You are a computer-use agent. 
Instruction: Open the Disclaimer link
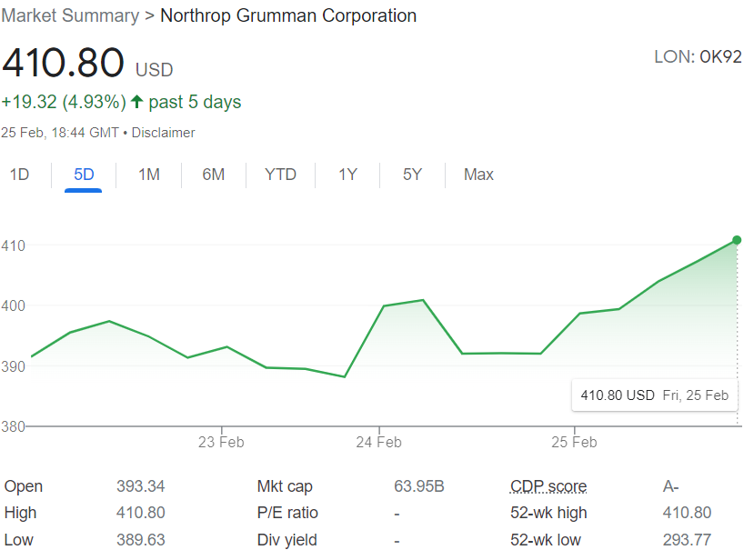click(164, 133)
